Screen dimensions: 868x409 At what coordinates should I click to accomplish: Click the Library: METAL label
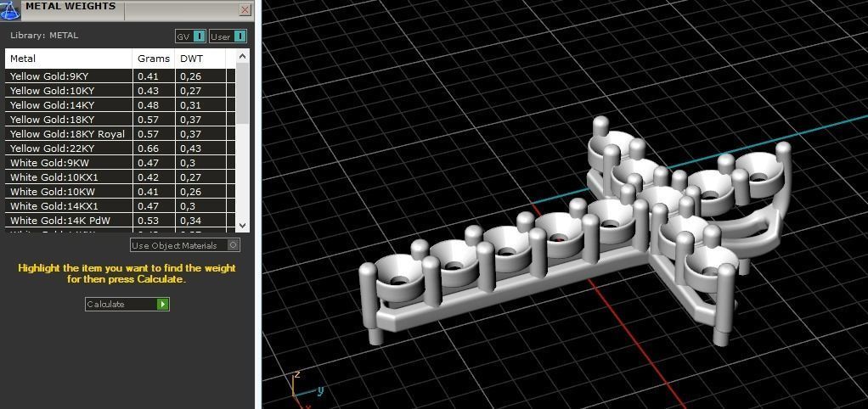point(44,36)
